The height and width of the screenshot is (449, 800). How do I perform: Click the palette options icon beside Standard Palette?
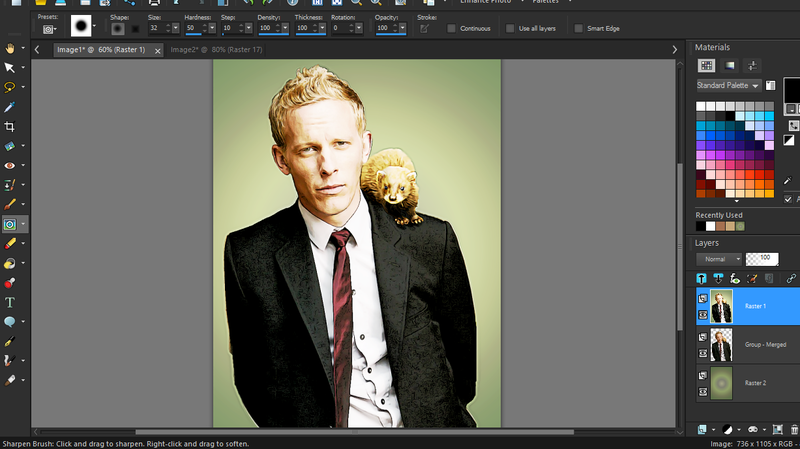click(770, 85)
